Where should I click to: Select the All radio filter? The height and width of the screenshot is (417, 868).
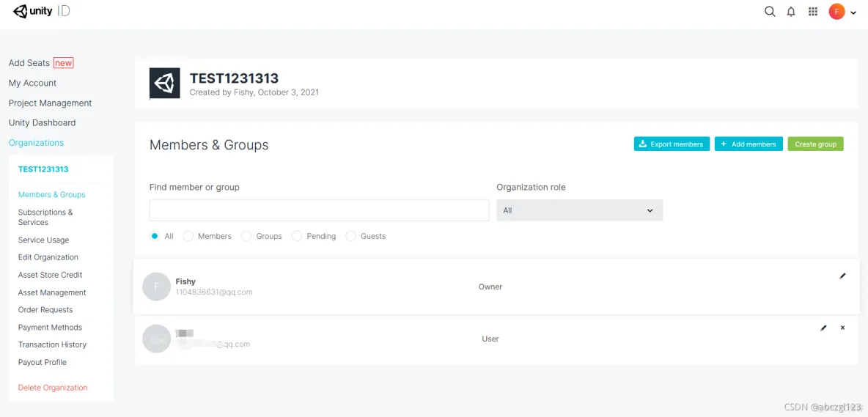tap(155, 236)
